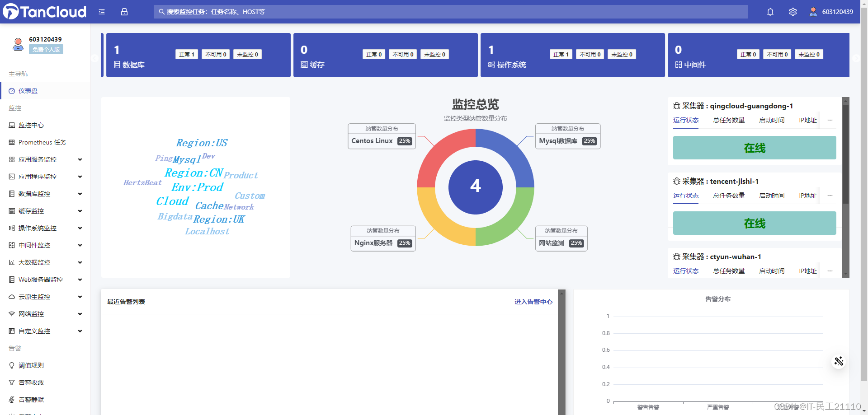Follow the 进入告警中心 link
868x415 pixels.
(x=533, y=302)
